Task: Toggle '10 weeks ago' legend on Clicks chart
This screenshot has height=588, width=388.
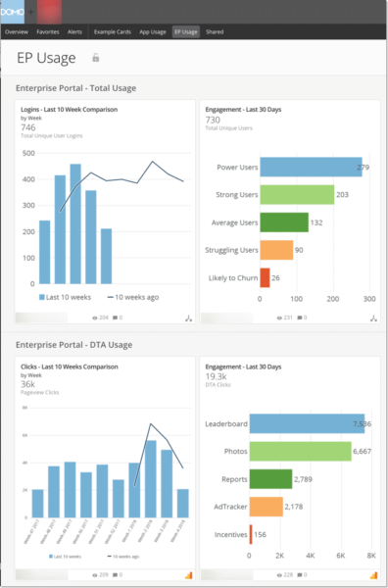Action: click(x=123, y=557)
